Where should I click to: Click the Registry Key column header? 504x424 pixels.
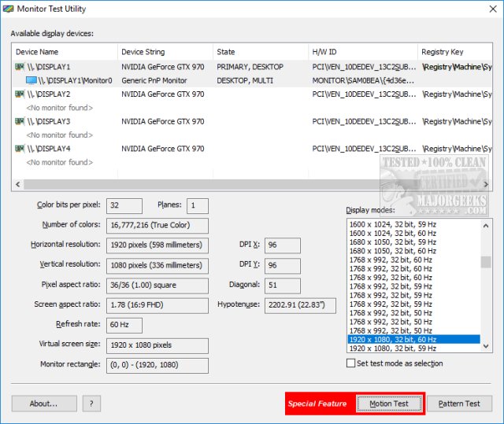pyautogui.click(x=455, y=52)
